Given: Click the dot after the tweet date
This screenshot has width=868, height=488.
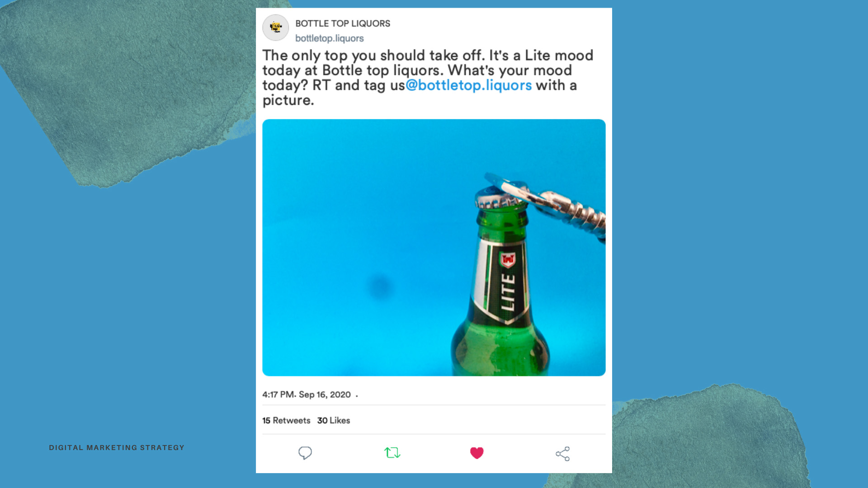Looking at the screenshot, I should 357,396.
